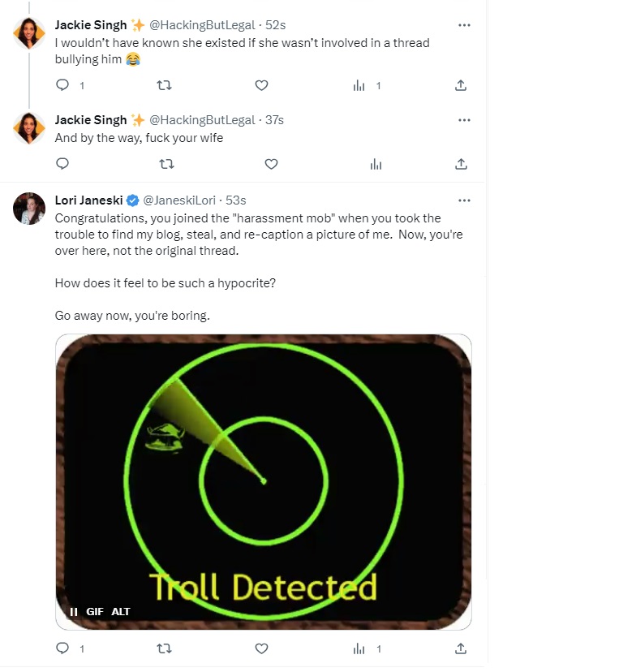
Task: Share the 'bullying him' tweet
Action: click(x=461, y=85)
